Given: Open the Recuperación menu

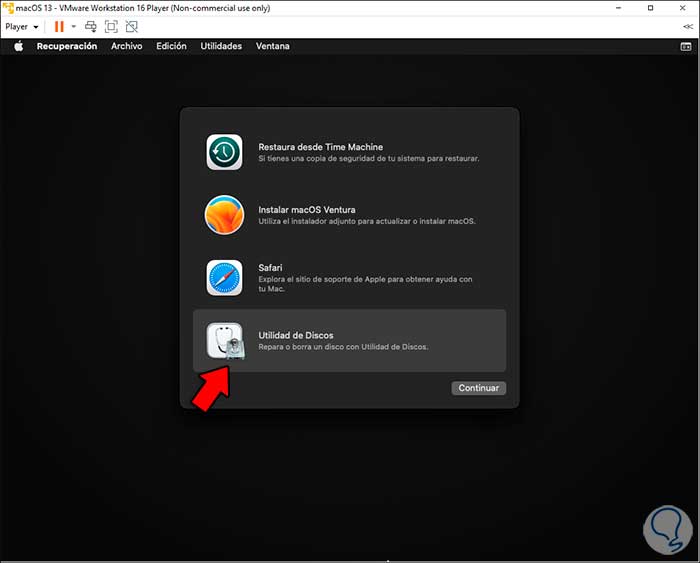Looking at the screenshot, I should [x=67, y=46].
